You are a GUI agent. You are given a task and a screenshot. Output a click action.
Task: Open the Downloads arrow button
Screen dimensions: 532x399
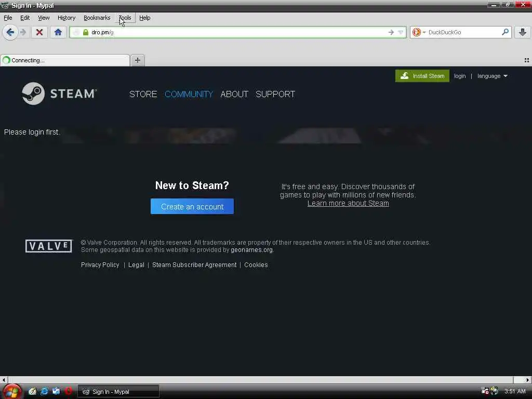tap(523, 32)
